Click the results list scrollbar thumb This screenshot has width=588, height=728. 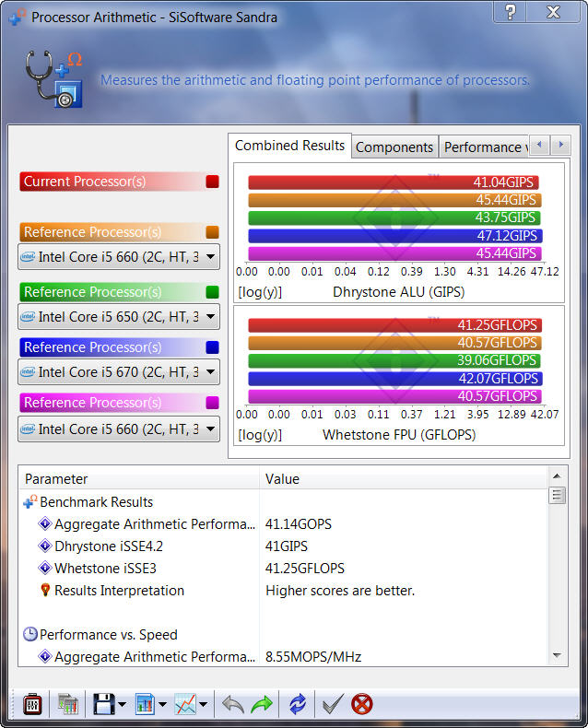pyautogui.click(x=557, y=496)
